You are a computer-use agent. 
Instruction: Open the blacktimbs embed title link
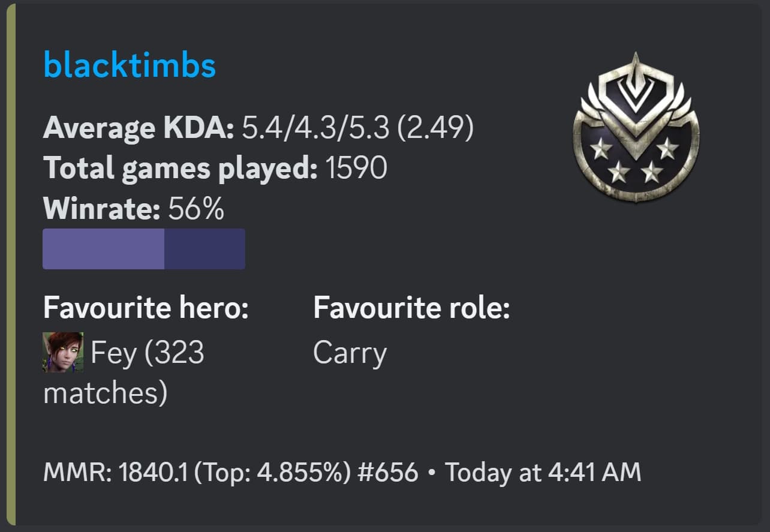130,66
